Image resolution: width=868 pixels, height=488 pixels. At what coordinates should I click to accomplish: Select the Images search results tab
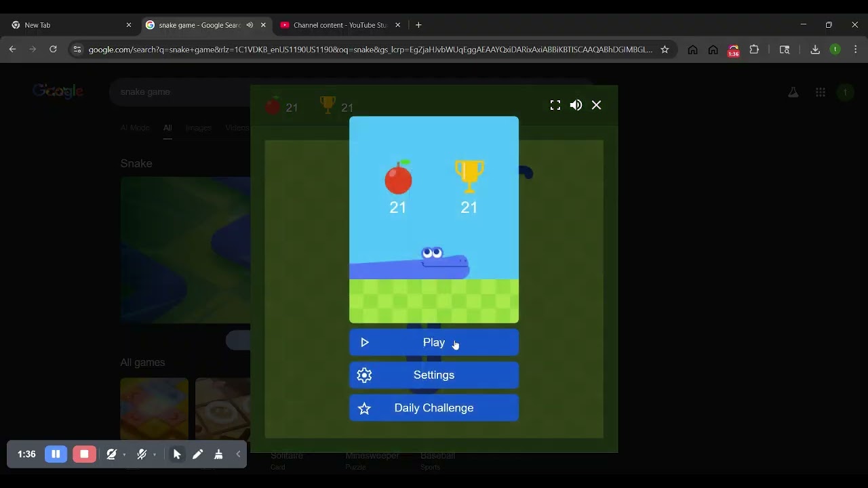click(199, 127)
